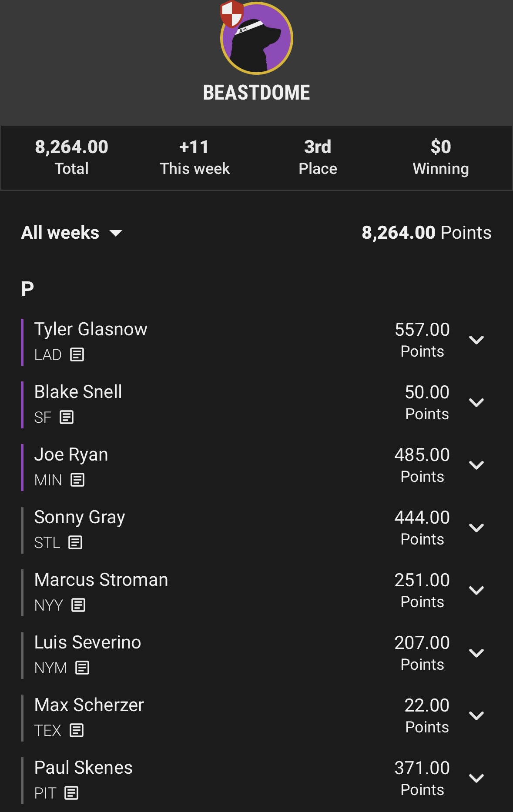This screenshot has height=812, width=513.
Task: Open Max Scherzer's player news icon
Action: [x=77, y=731]
